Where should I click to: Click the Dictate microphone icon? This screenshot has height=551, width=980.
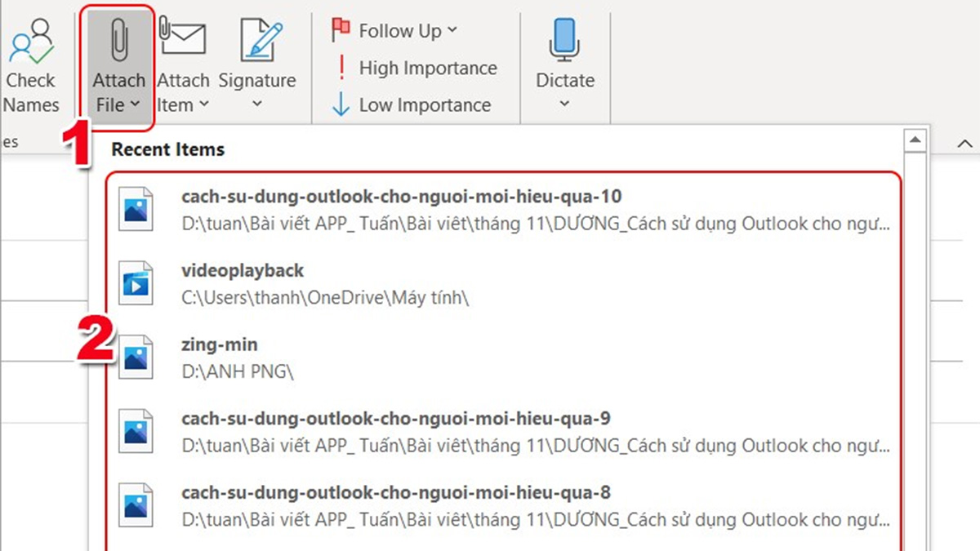tap(564, 39)
